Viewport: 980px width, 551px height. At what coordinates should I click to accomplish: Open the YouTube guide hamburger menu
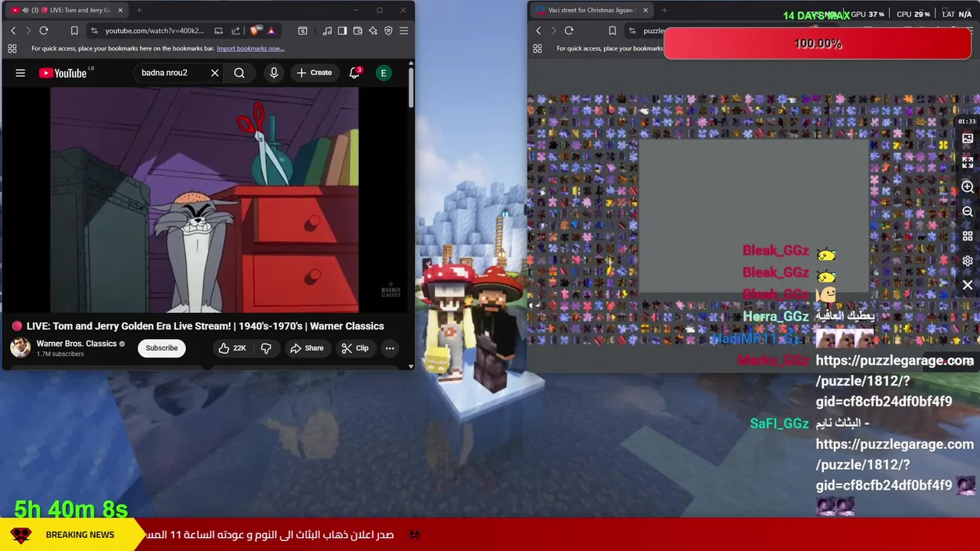(x=21, y=73)
